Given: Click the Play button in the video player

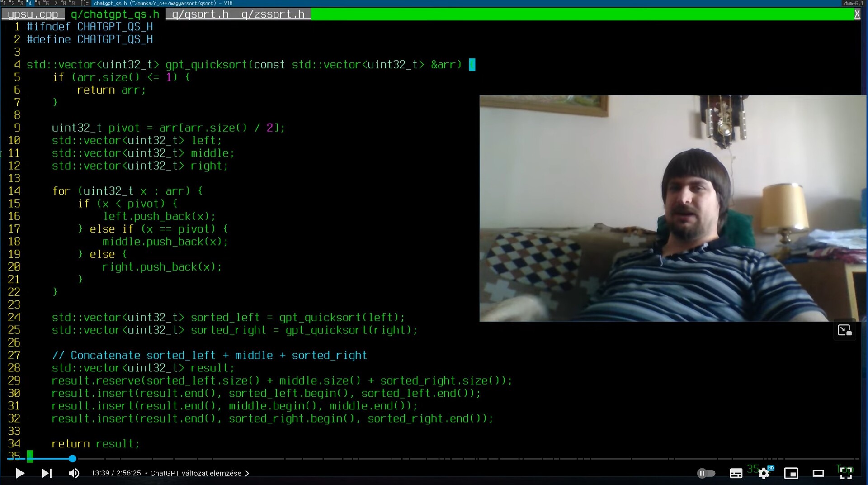Looking at the screenshot, I should tap(20, 473).
